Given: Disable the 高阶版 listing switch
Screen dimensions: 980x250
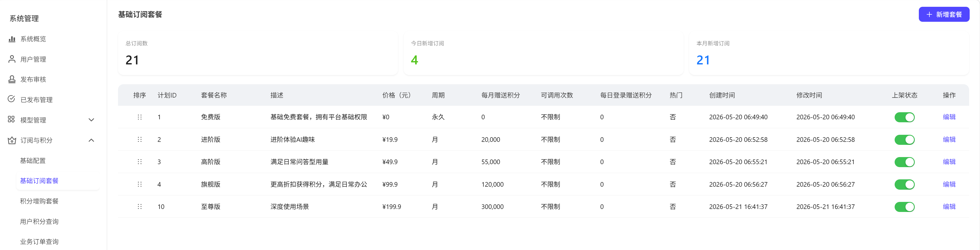Looking at the screenshot, I should (x=904, y=162).
